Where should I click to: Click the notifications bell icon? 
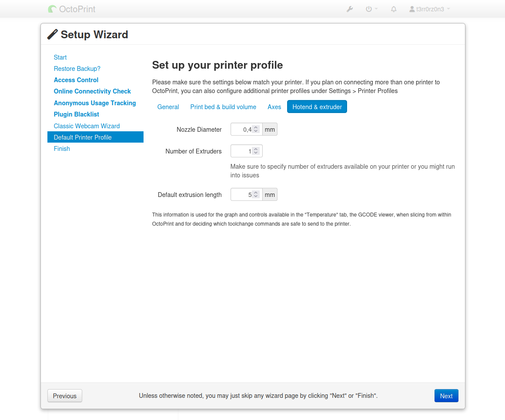(394, 9)
